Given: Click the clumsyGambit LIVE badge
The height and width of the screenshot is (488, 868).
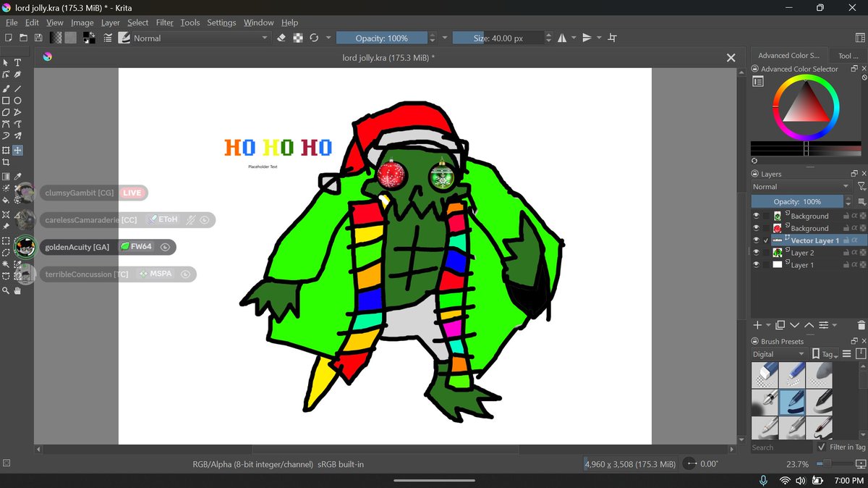Looking at the screenshot, I should 132,193.
